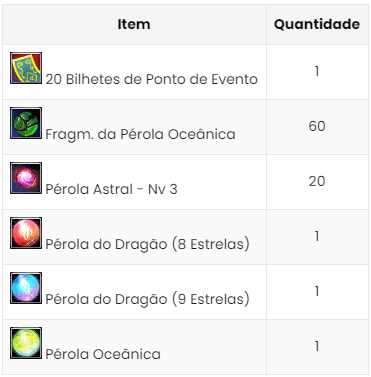
Task: Click the Pérola Oceânica item name
Action: point(103,354)
